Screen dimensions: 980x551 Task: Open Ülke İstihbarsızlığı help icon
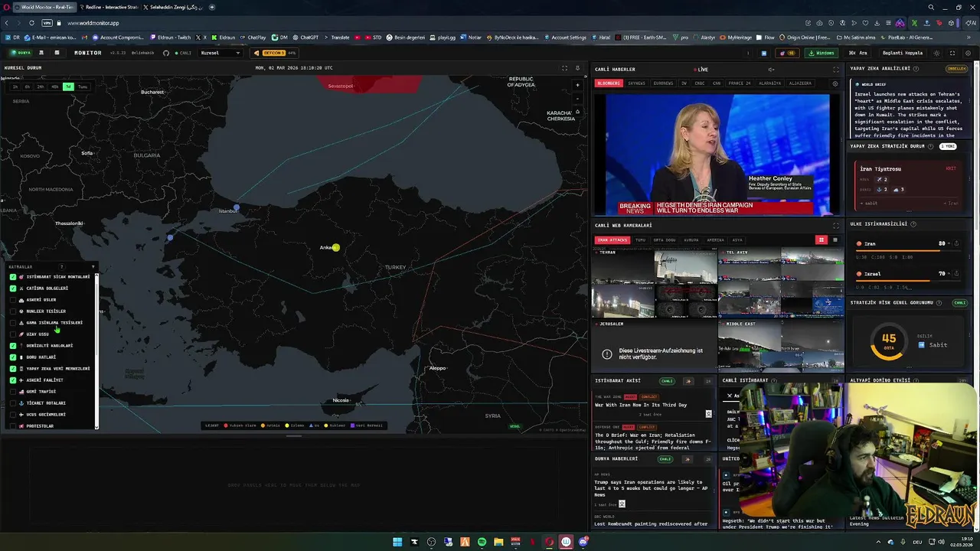click(913, 224)
